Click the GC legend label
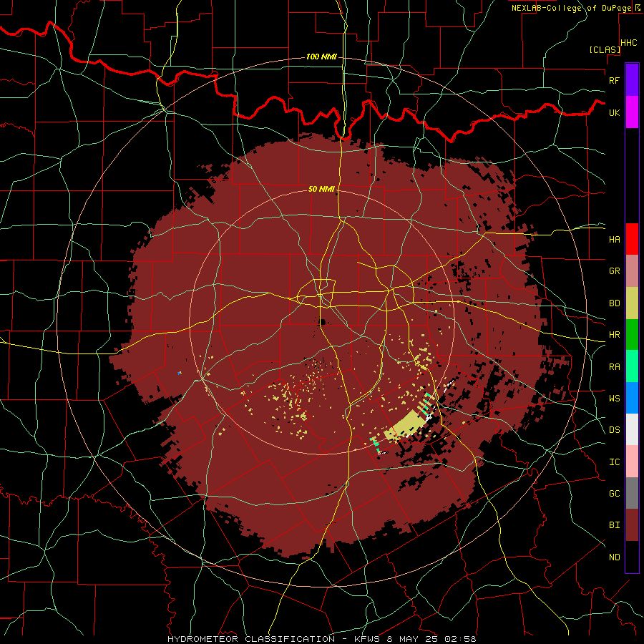644x644 pixels. tap(614, 493)
